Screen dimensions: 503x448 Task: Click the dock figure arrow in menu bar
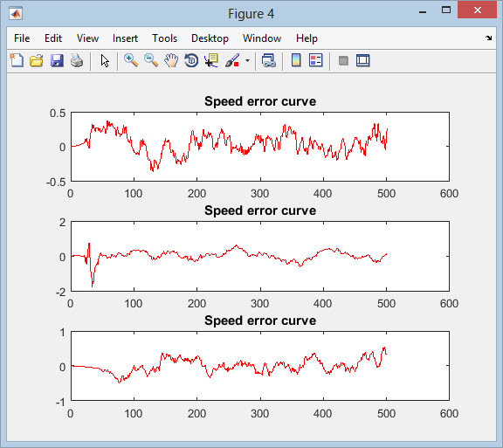click(x=488, y=38)
